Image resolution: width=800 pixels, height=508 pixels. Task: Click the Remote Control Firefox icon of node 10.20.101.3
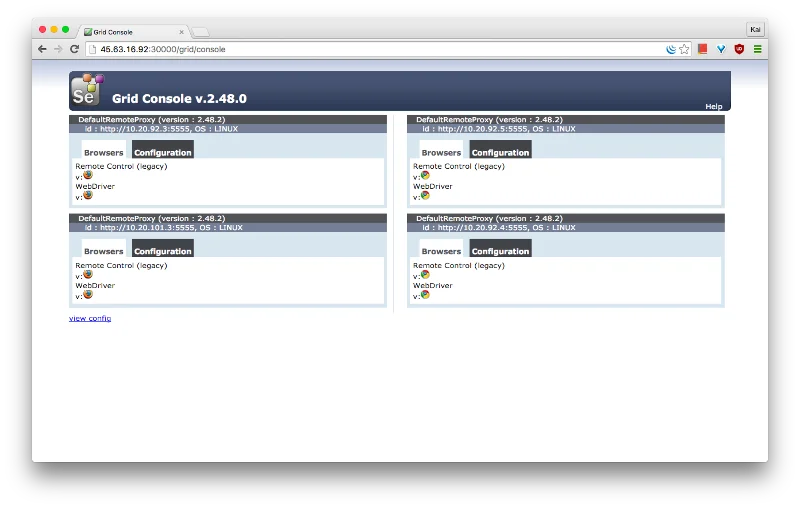point(88,274)
